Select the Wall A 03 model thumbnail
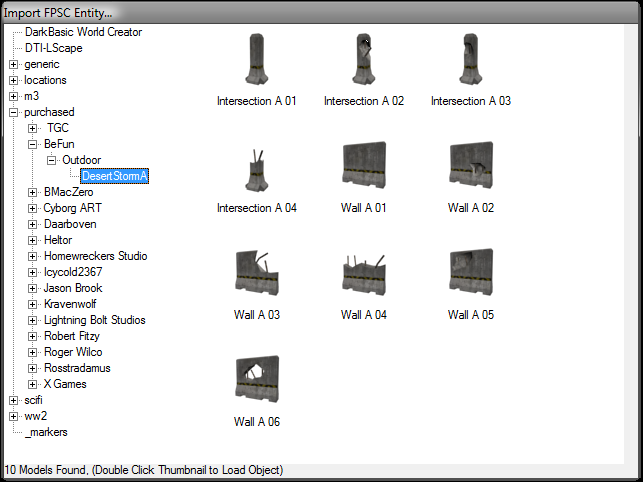The height and width of the screenshot is (482, 643). (x=257, y=272)
